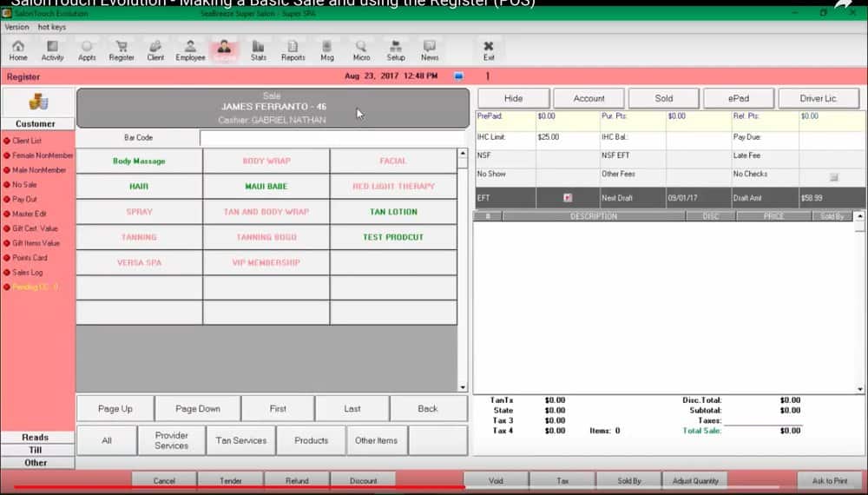The width and height of the screenshot is (868, 495).
Task: Click the Tender button
Action: 231,480
